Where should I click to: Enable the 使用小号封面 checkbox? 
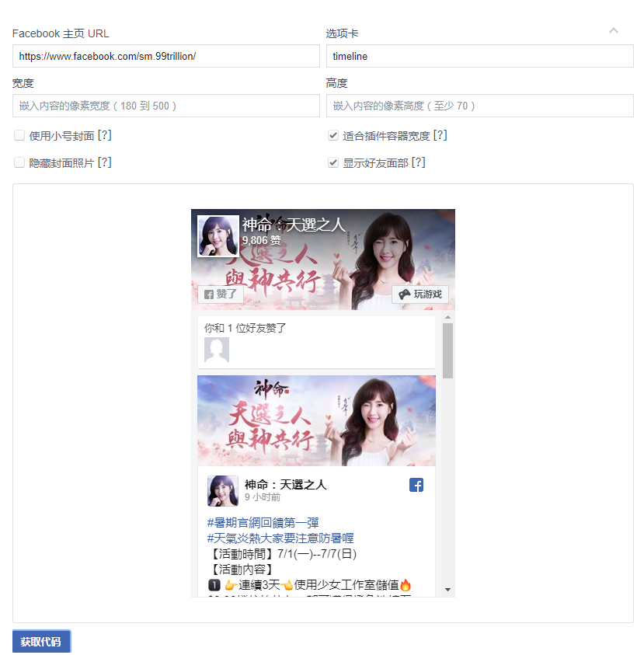[x=19, y=135]
